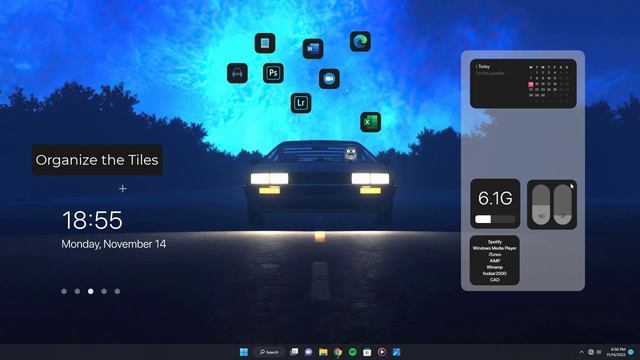Open Microsoft Edge desktop icon
The height and width of the screenshot is (360, 640).
point(360,42)
